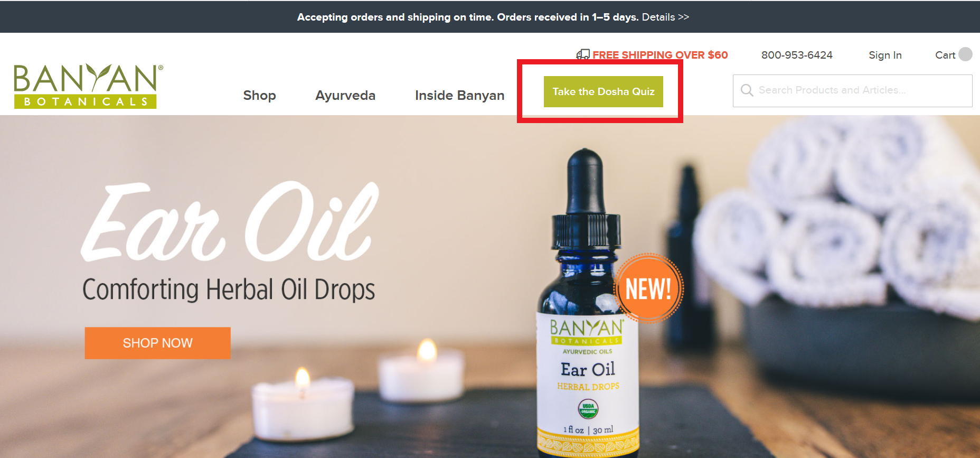Click the USDA Organic seal on bottle
This screenshot has height=458, width=980.
[x=588, y=408]
